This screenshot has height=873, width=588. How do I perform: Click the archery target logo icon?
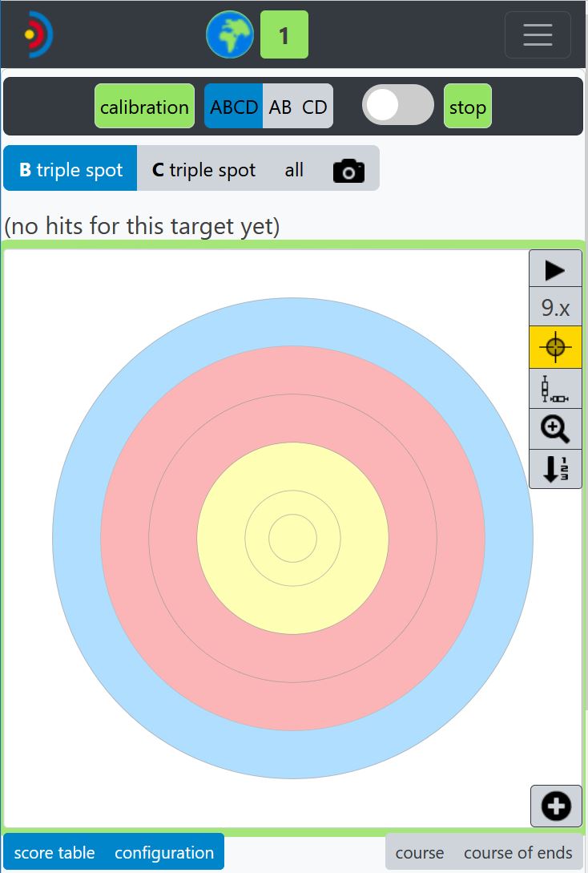(x=37, y=35)
